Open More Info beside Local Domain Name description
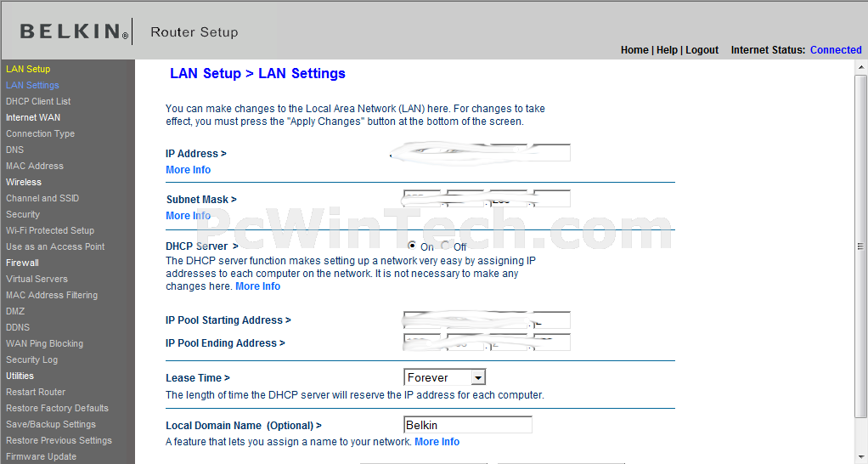Image resolution: width=868 pixels, height=464 pixels. [x=437, y=442]
